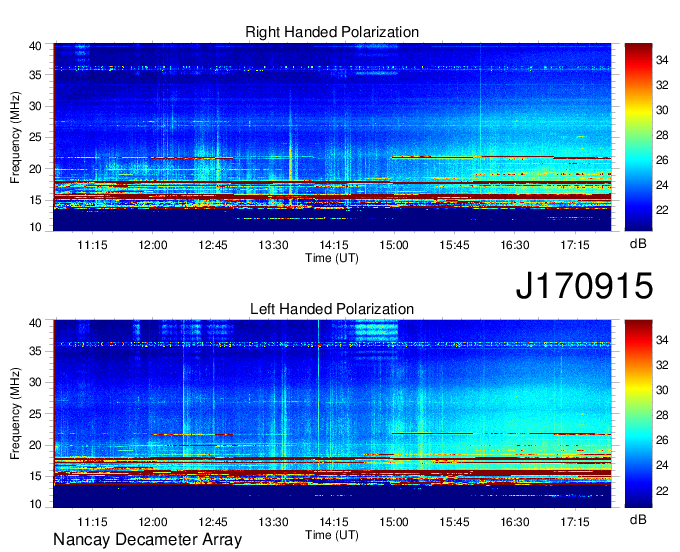Screen dimensions: 680x552
Task: Click "Time (UT)" label under Left Handed plot
Action: click(332, 535)
